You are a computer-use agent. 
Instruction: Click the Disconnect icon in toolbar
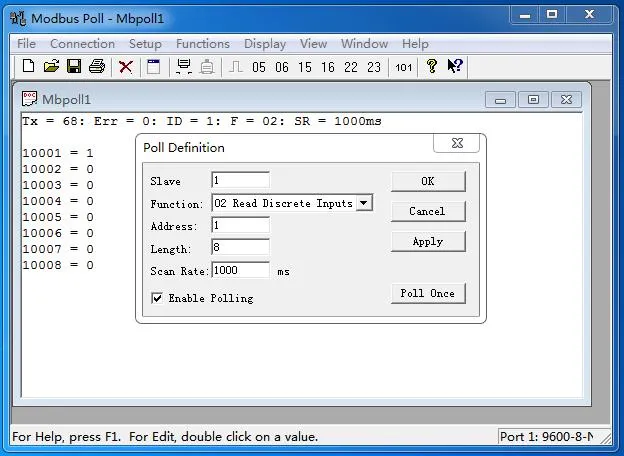point(207,67)
